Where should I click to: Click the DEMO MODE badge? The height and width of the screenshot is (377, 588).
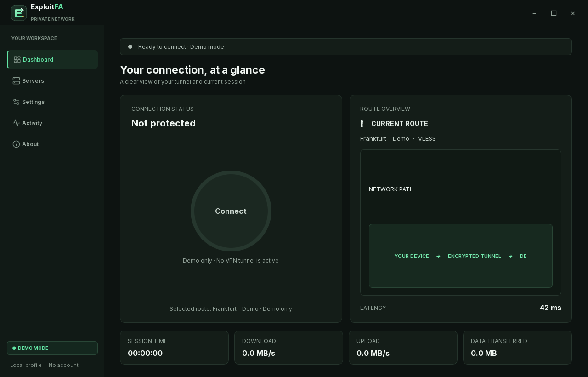coord(52,348)
